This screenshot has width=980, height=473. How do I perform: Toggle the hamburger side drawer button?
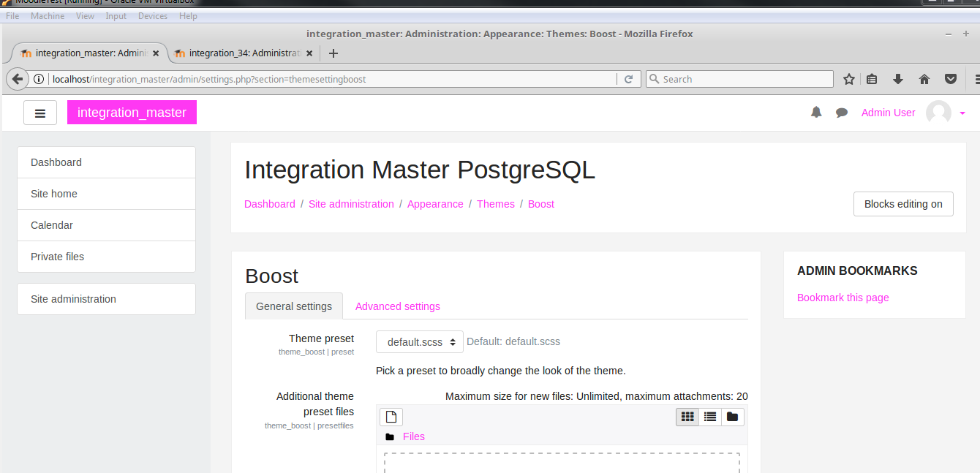(40, 113)
